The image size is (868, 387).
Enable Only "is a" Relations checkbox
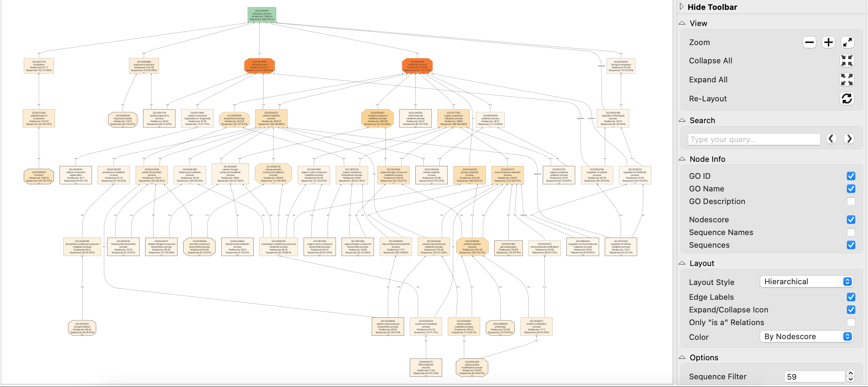[x=851, y=322]
